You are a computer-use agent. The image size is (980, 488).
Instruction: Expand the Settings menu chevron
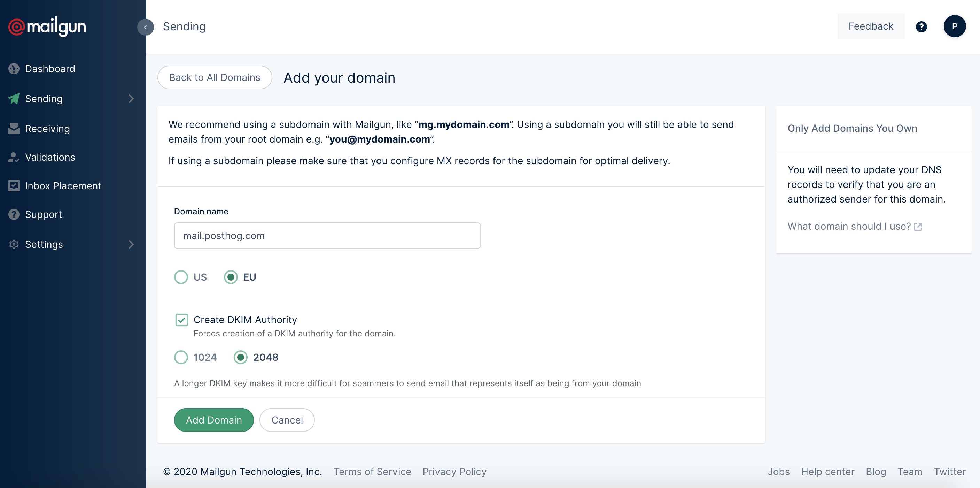coord(131,244)
